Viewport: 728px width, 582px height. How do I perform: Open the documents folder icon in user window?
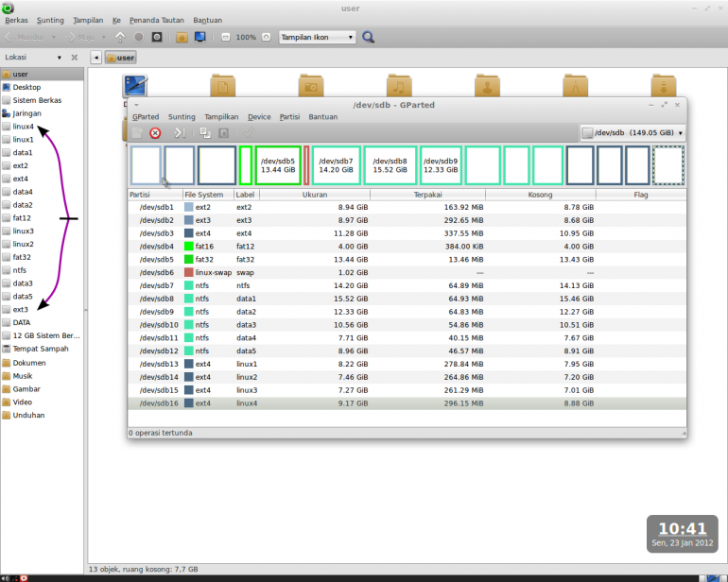(222, 85)
